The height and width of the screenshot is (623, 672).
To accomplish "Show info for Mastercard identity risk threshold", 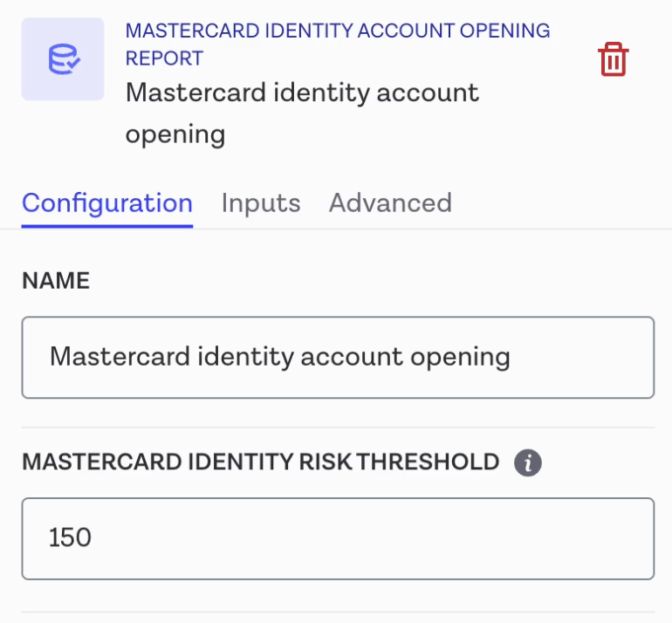I will 528,462.
